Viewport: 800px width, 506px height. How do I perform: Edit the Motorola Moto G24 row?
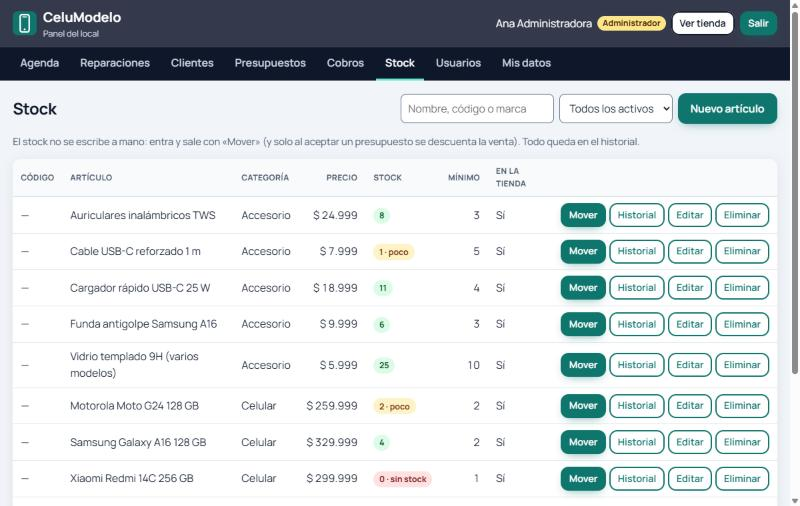coord(690,406)
